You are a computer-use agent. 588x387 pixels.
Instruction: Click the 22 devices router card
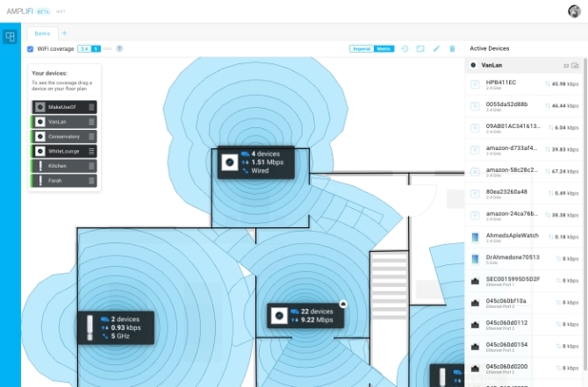(305, 316)
